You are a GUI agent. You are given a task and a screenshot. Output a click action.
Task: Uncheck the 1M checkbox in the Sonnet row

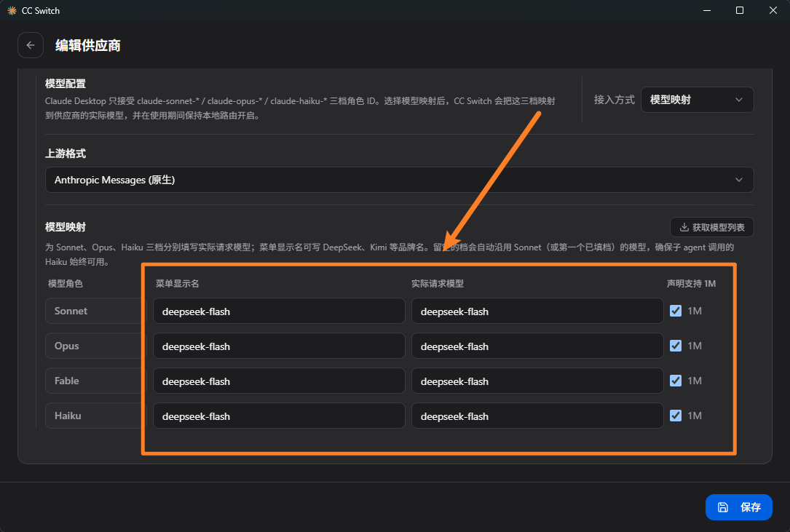point(676,311)
